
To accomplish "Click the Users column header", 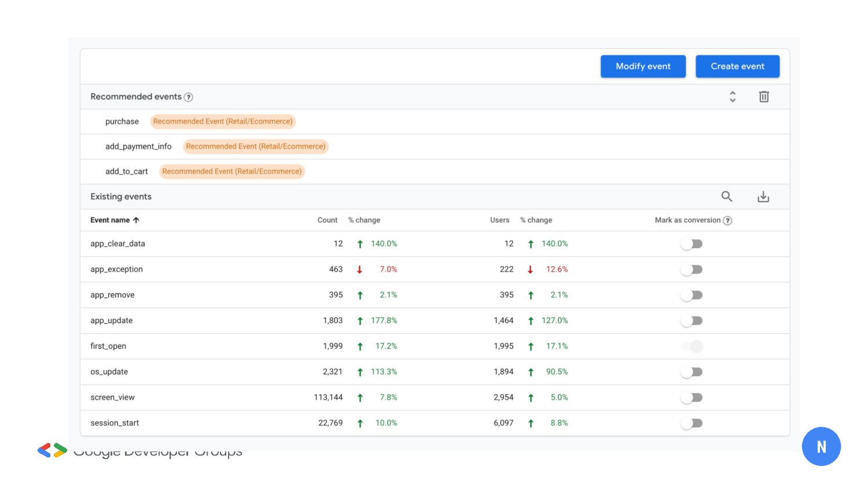I will (499, 220).
